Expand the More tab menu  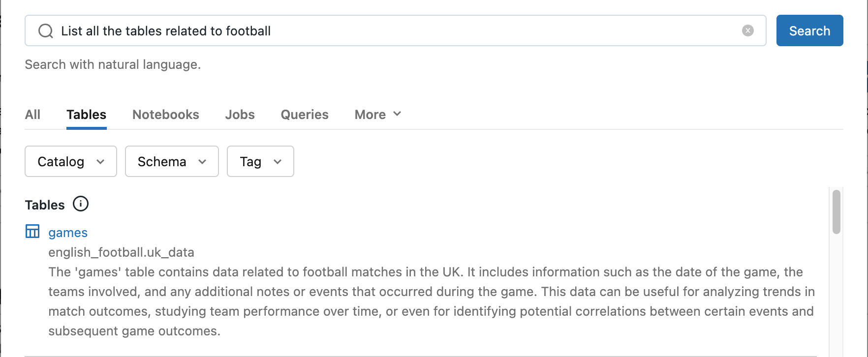pyautogui.click(x=377, y=115)
